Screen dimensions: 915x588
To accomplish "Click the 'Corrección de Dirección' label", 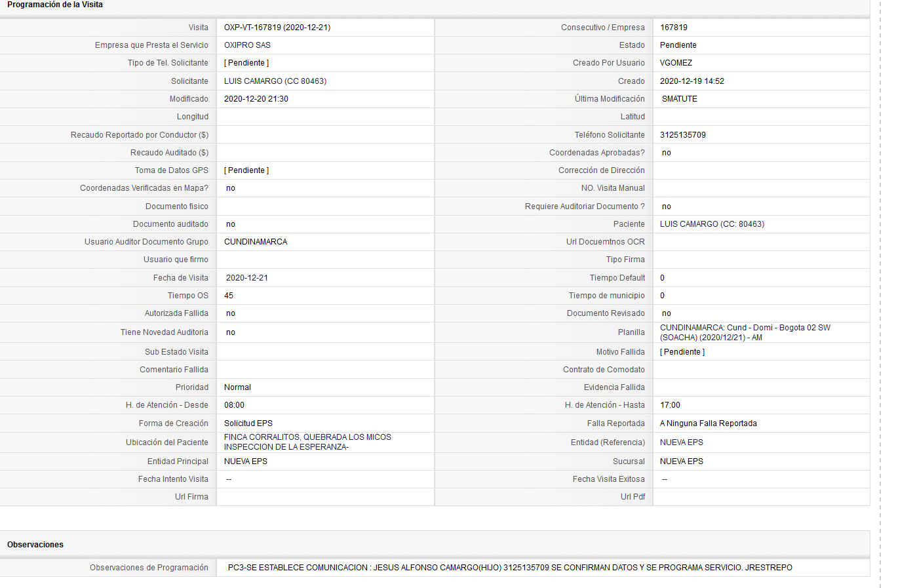I will coord(602,170).
